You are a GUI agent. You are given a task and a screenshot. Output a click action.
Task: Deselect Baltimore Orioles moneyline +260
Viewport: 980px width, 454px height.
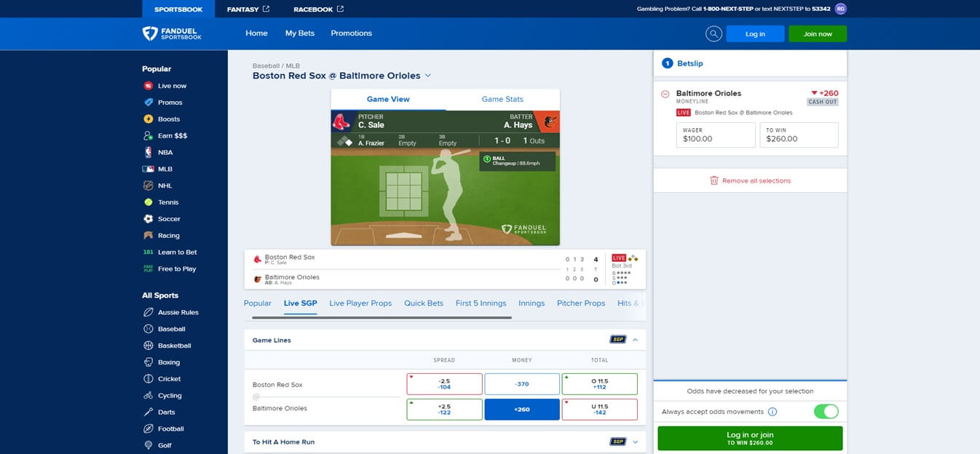(522, 410)
